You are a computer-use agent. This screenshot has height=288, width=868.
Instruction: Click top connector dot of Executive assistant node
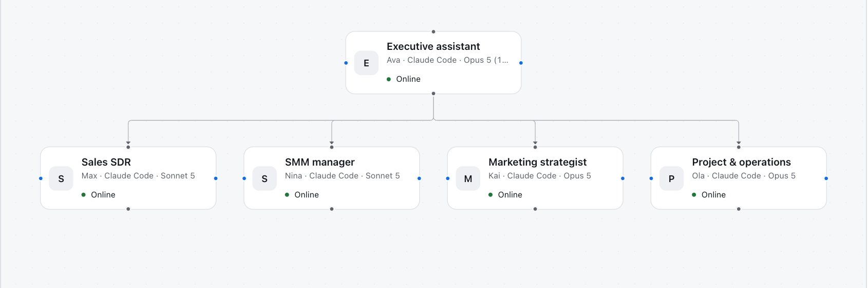(x=433, y=32)
